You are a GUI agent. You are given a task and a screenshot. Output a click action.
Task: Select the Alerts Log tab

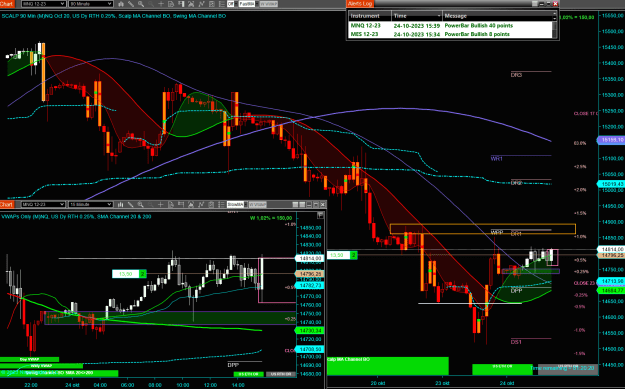pyautogui.click(x=360, y=4)
